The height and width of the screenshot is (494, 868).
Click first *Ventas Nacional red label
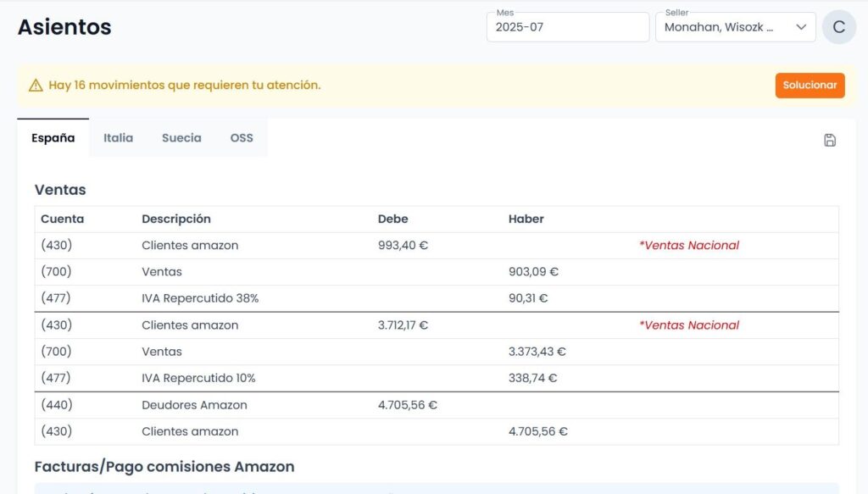pyautogui.click(x=688, y=245)
